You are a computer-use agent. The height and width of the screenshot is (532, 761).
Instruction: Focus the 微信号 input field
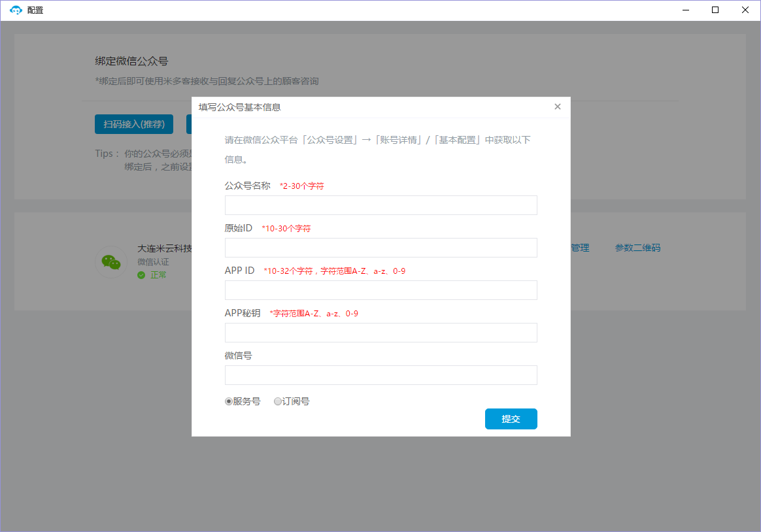pos(380,375)
